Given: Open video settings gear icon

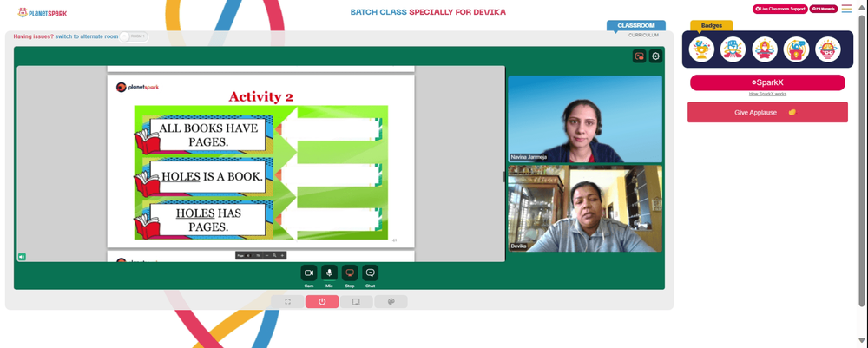Looking at the screenshot, I should pyautogui.click(x=655, y=56).
